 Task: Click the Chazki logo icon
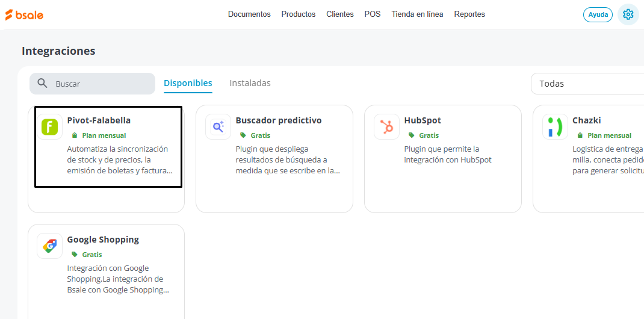(x=555, y=126)
